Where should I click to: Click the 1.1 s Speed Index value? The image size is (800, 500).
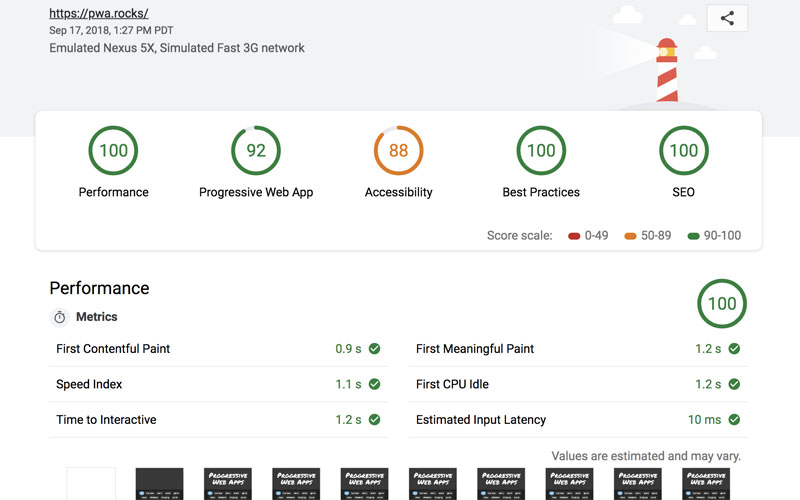[x=348, y=384]
